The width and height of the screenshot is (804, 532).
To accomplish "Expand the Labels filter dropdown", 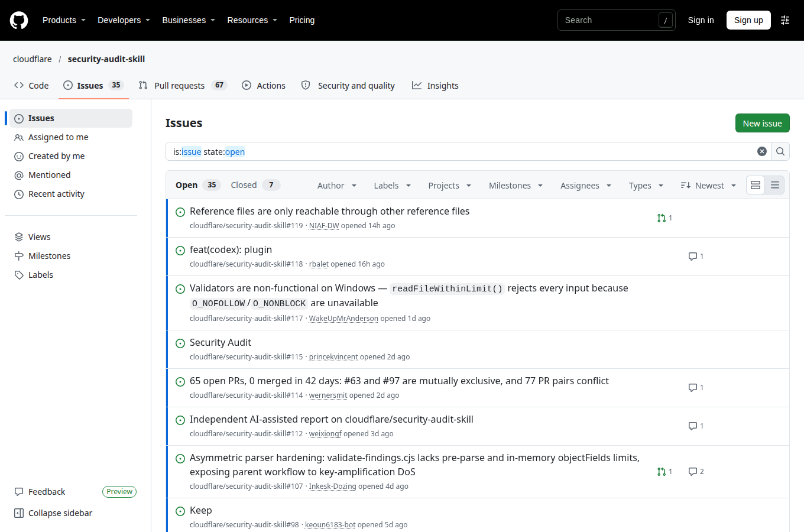I will [392, 186].
